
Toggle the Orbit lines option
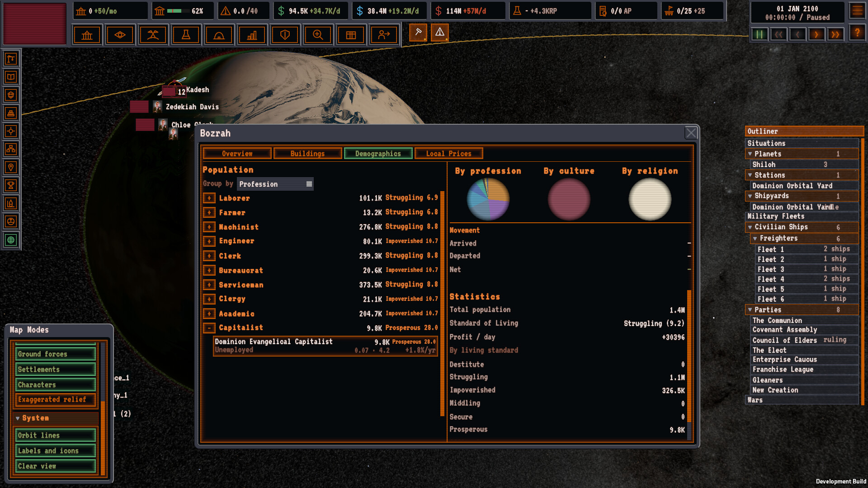pos(56,436)
